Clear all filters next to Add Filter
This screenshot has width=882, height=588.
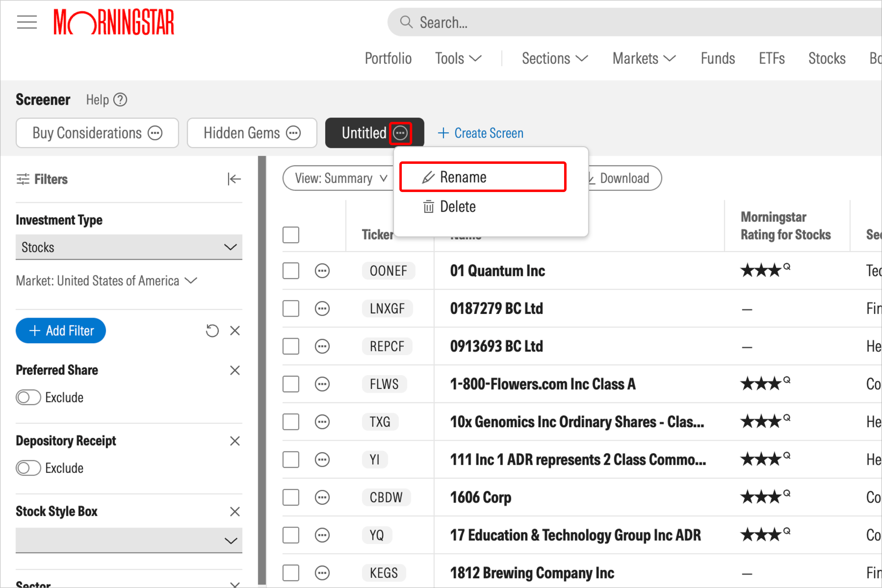235,331
